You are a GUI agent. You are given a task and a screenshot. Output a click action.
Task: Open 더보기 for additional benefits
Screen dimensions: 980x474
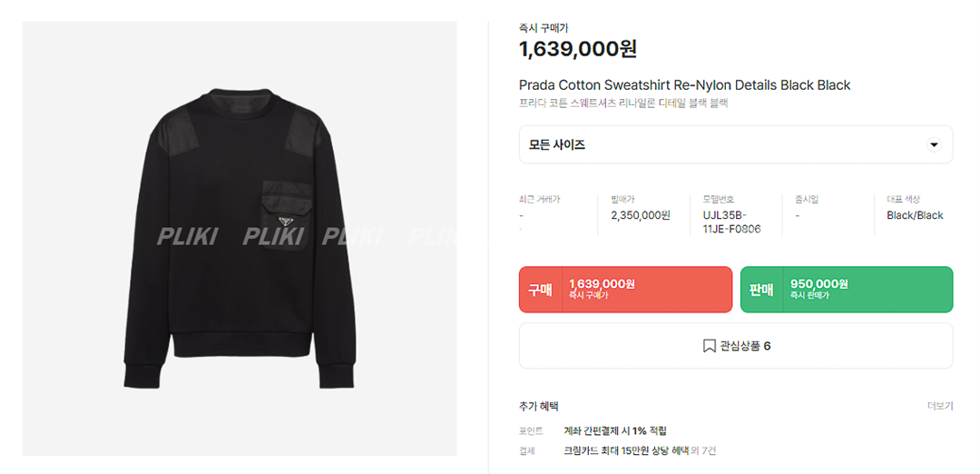click(939, 407)
